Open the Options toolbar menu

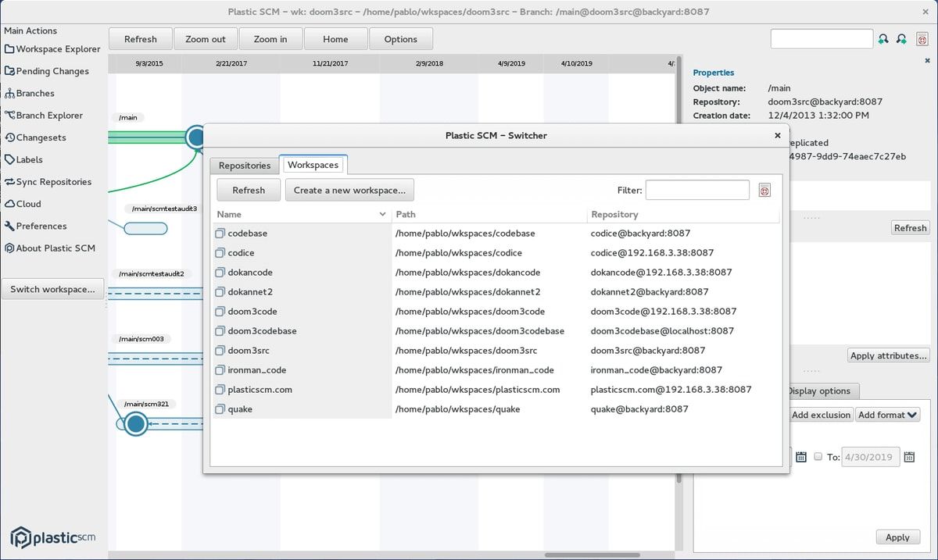click(401, 38)
